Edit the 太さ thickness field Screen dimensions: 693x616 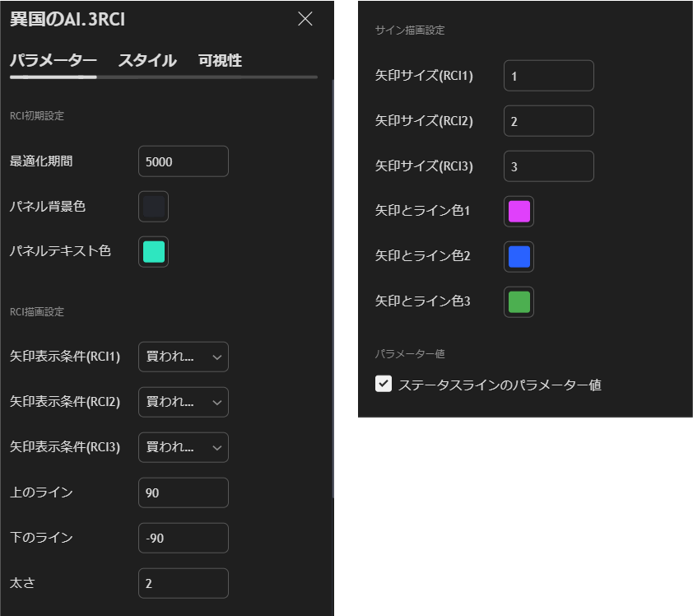click(183, 583)
